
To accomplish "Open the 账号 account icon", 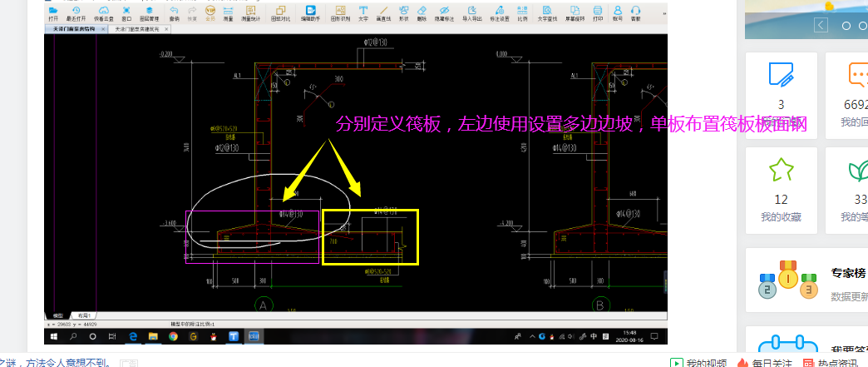I will pyautogui.click(x=618, y=14).
